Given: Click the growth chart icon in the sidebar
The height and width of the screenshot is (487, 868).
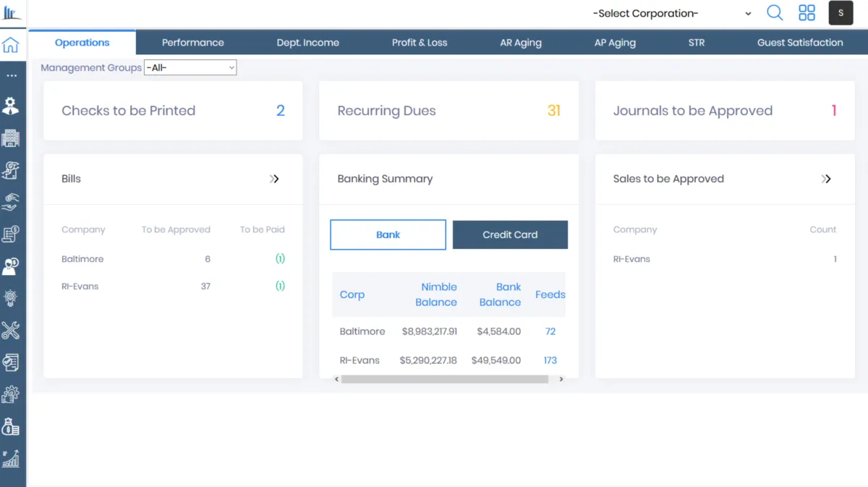Looking at the screenshot, I should 11,459.
